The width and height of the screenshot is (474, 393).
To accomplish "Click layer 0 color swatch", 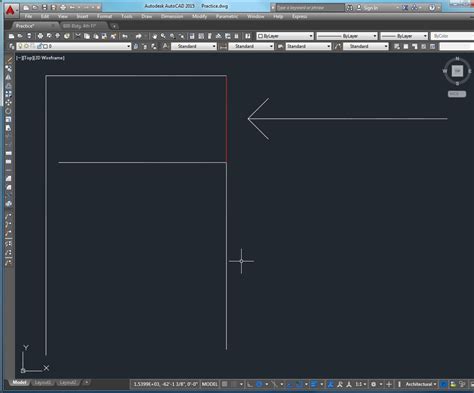I will pos(45,46).
